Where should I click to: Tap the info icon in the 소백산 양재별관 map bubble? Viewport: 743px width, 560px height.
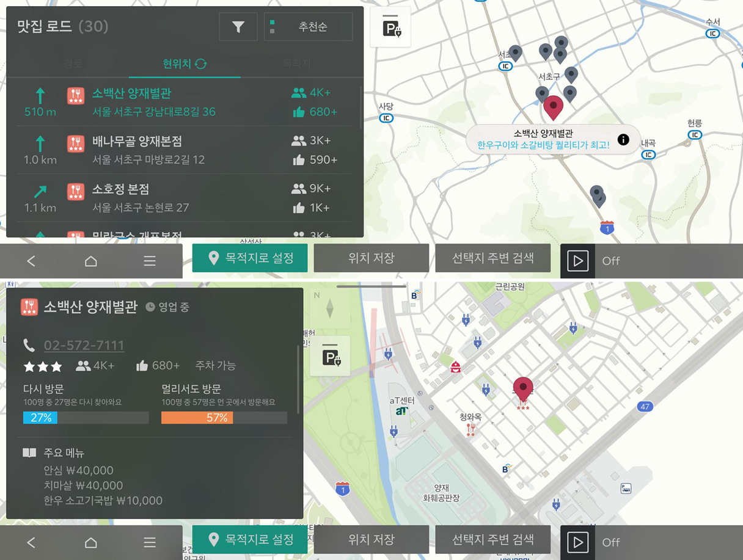pos(623,140)
